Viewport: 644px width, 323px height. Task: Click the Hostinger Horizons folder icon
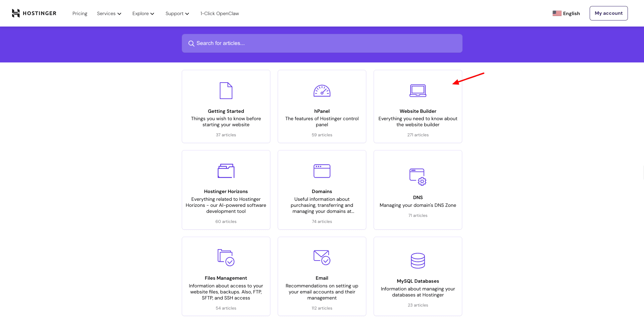pos(226,171)
